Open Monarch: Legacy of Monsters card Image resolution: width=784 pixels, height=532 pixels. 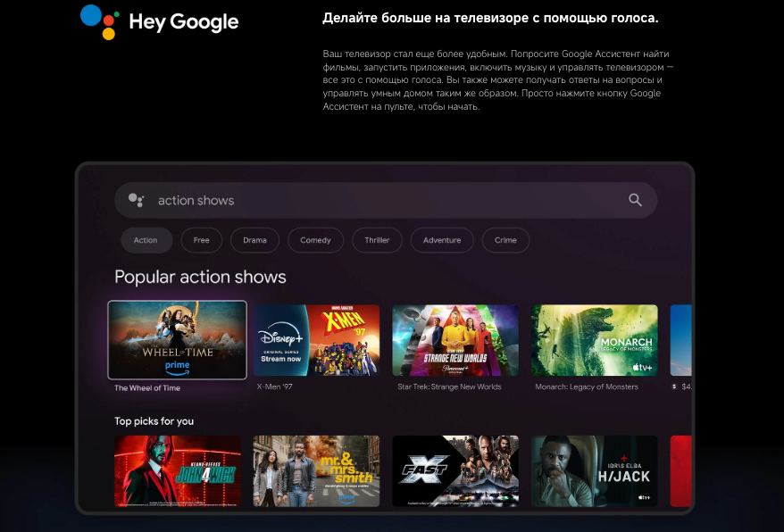(595, 340)
